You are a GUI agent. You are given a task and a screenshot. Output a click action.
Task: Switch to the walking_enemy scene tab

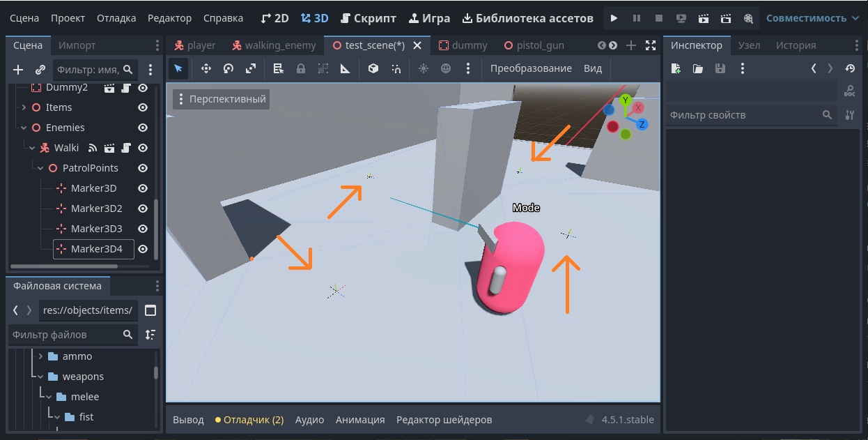coord(275,45)
